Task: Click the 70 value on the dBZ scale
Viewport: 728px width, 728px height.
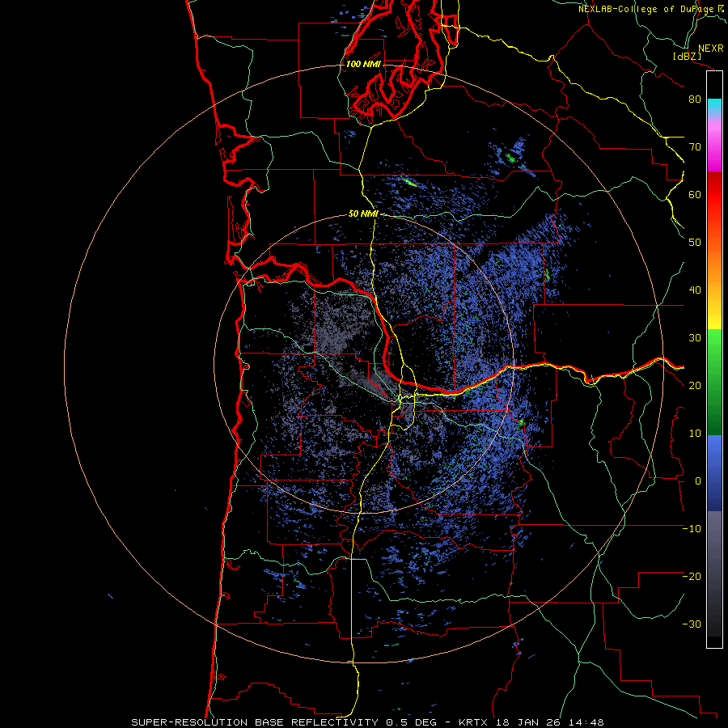Action: coord(695,146)
